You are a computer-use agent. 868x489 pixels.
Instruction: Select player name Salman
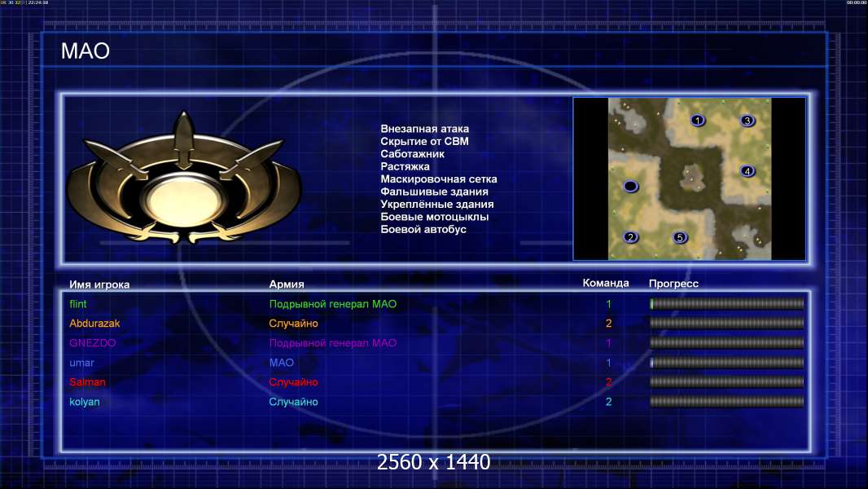pos(87,382)
